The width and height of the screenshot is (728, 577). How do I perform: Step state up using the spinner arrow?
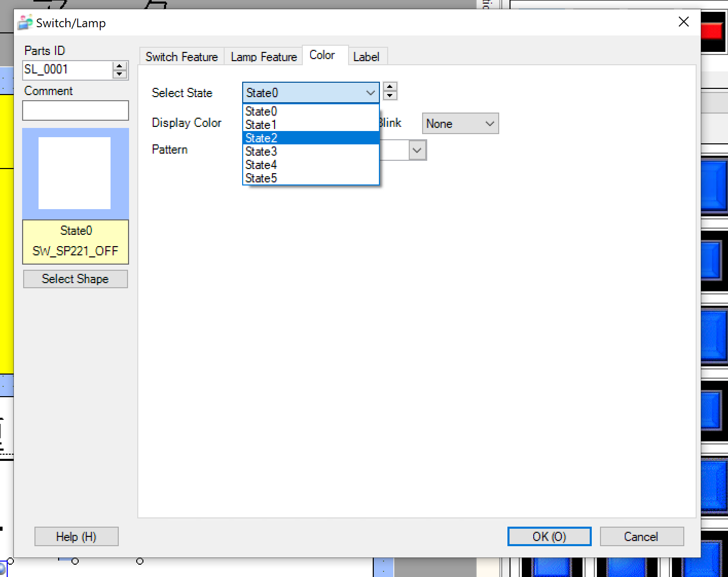(x=390, y=87)
